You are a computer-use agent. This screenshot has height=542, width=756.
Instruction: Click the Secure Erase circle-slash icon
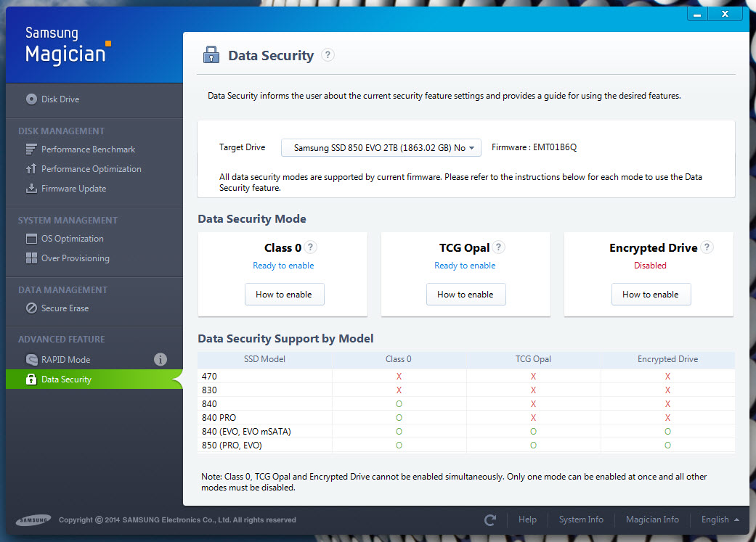coord(31,308)
